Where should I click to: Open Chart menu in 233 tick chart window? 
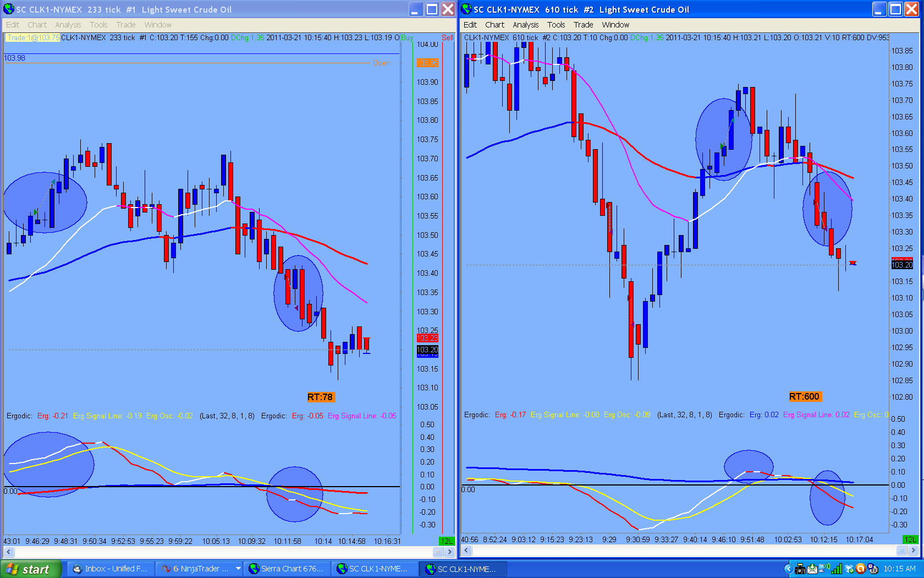(37, 25)
